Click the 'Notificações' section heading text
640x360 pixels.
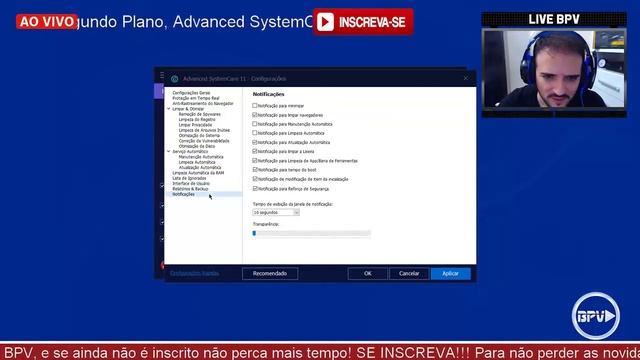(268, 94)
